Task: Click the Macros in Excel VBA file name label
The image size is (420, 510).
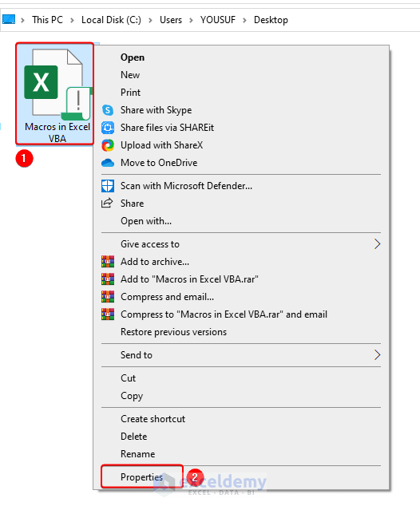Action: [57, 132]
